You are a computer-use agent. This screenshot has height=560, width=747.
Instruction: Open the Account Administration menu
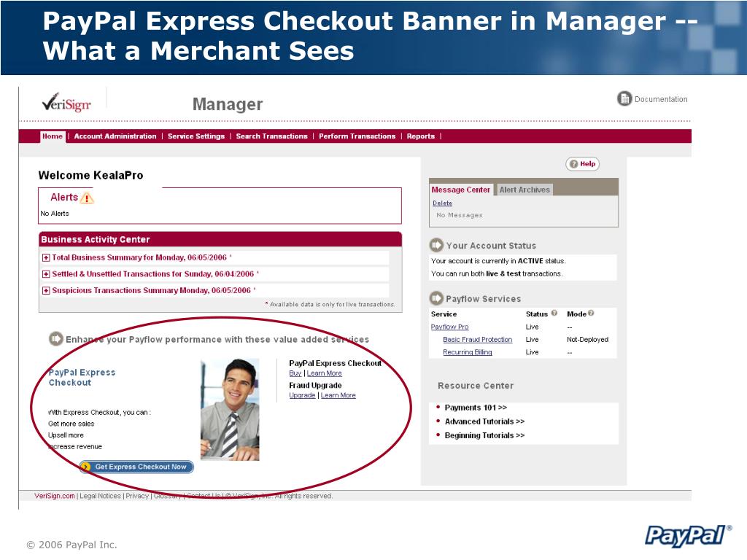[115, 136]
